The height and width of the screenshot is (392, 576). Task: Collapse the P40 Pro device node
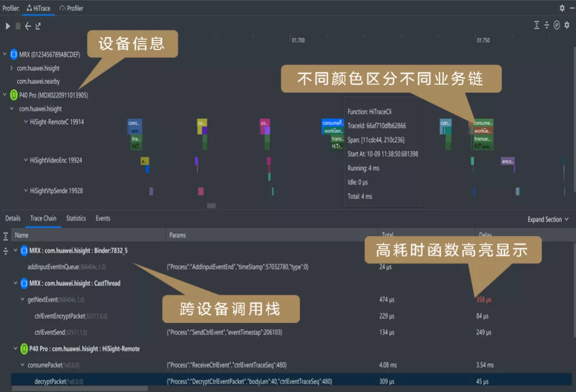point(5,95)
